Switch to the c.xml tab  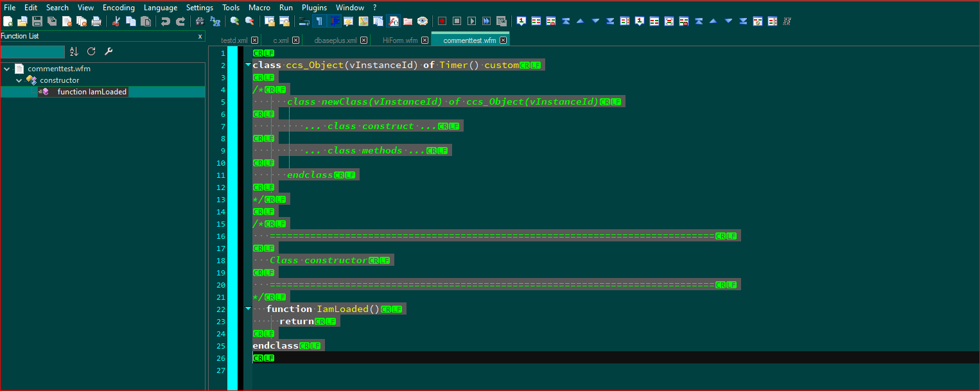281,40
